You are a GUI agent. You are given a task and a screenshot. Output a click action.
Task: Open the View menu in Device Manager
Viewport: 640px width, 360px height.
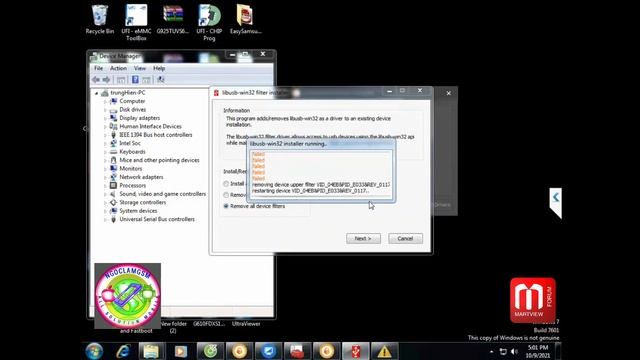pos(140,68)
